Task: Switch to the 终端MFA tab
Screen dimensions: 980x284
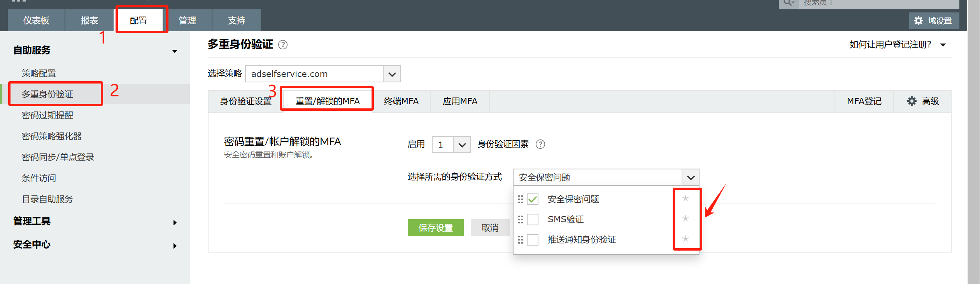Action: (401, 101)
